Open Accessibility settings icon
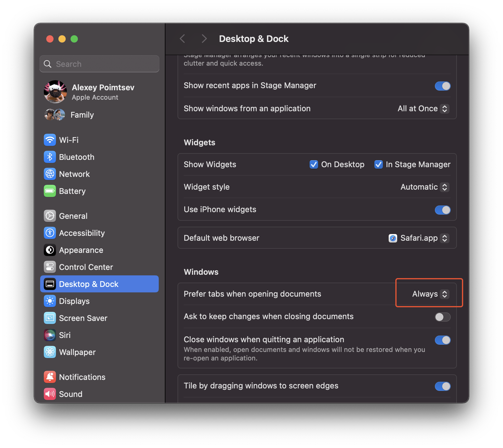This screenshot has width=503, height=448. click(x=50, y=233)
